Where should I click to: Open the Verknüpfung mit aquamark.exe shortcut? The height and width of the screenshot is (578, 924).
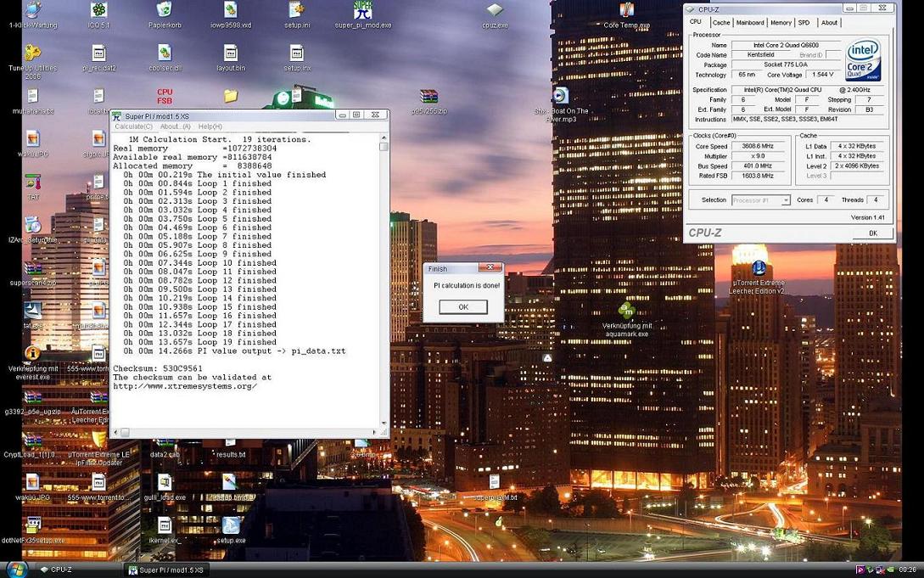tap(626, 319)
